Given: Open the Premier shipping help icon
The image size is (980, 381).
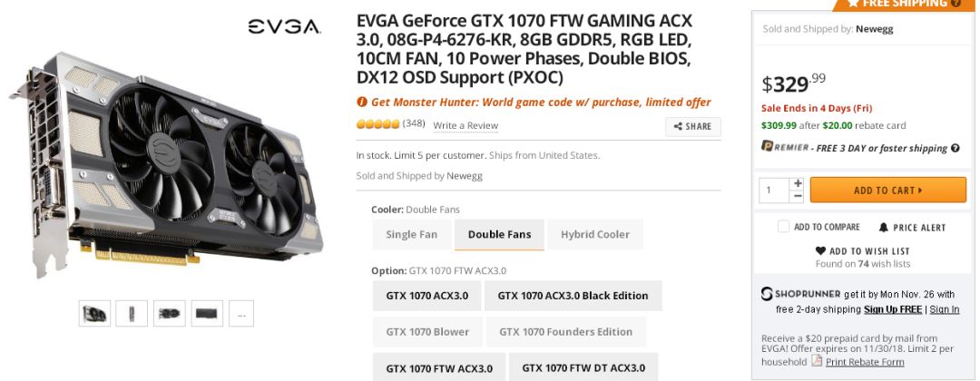Looking at the screenshot, I should click(x=955, y=148).
